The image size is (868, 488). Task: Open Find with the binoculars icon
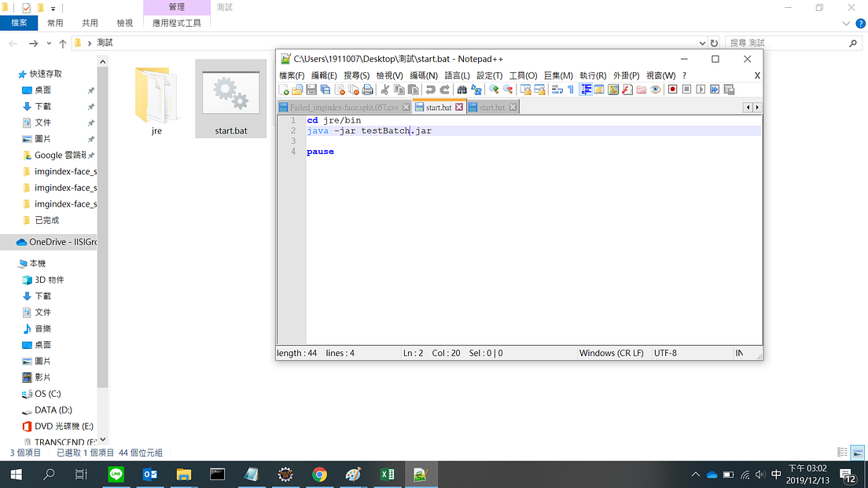click(x=462, y=90)
